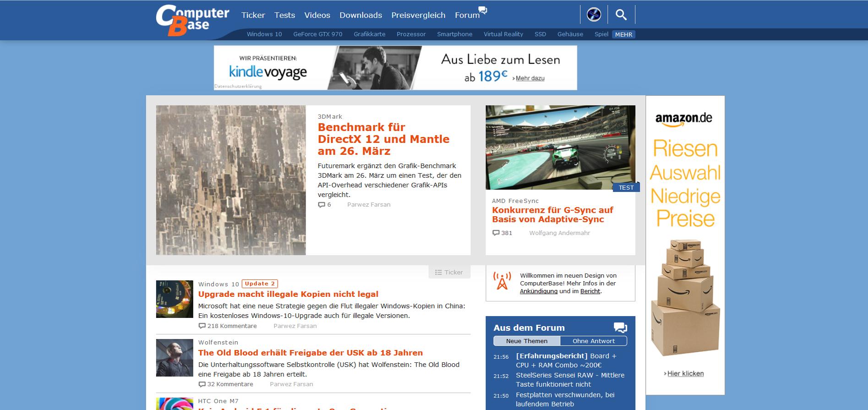This screenshot has height=410, width=868.
Task: Open the Ankündigung link
Action: 539,291
